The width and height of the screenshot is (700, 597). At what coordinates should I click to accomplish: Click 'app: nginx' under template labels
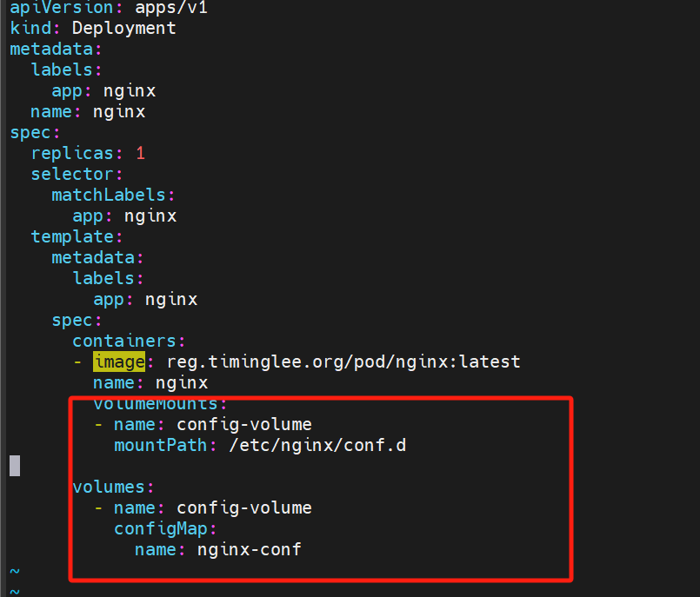pos(145,300)
